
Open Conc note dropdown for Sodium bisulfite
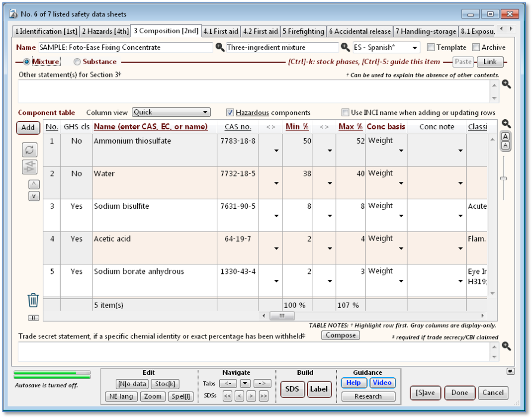pos(460,216)
